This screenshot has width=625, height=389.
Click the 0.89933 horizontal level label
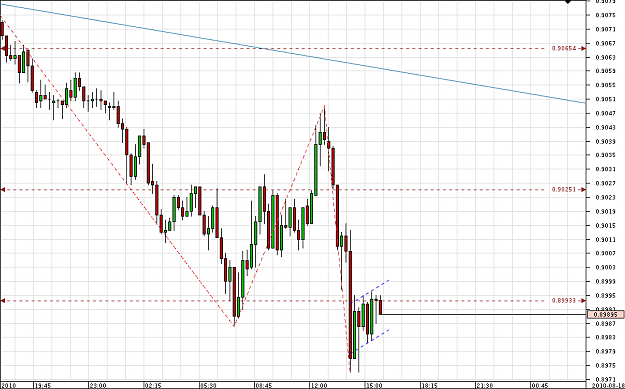click(564, 301)
